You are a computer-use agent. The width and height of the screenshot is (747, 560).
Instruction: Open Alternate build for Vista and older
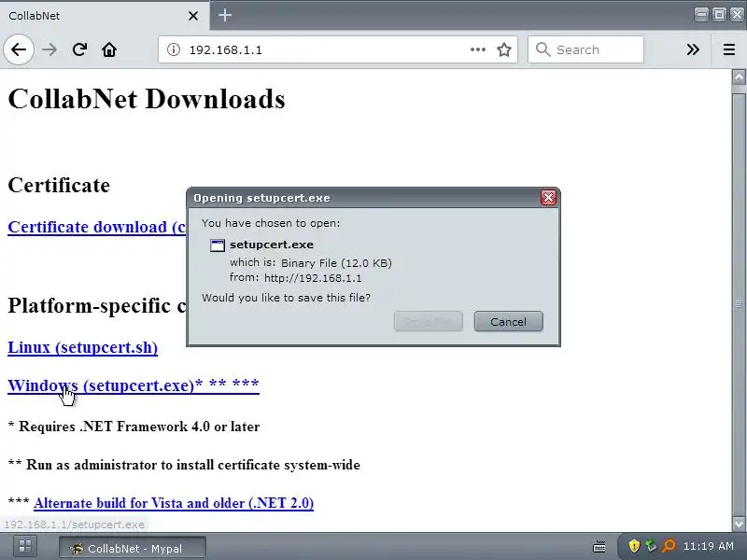coord(174,503)
